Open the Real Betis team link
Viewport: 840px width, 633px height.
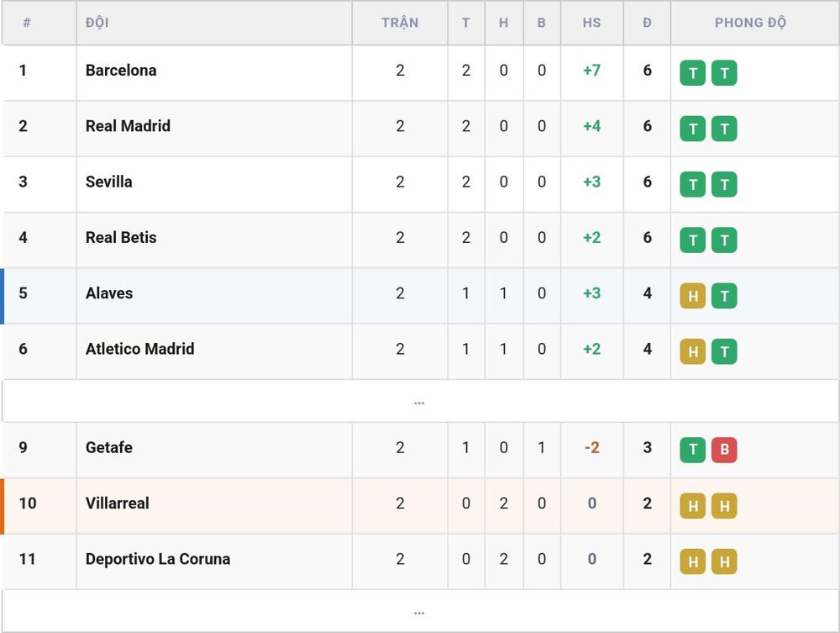coord(121,237)
